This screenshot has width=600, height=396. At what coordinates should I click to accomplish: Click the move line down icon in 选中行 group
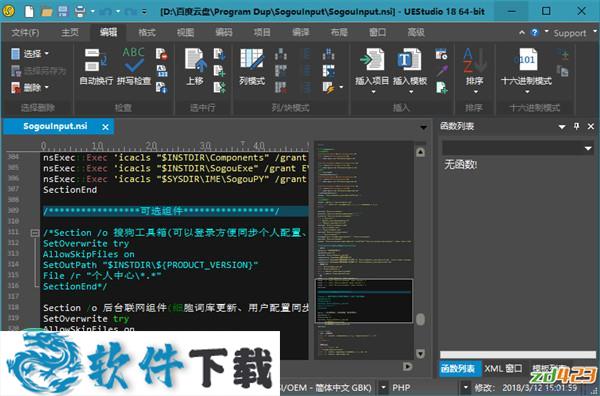click(219, 54)
